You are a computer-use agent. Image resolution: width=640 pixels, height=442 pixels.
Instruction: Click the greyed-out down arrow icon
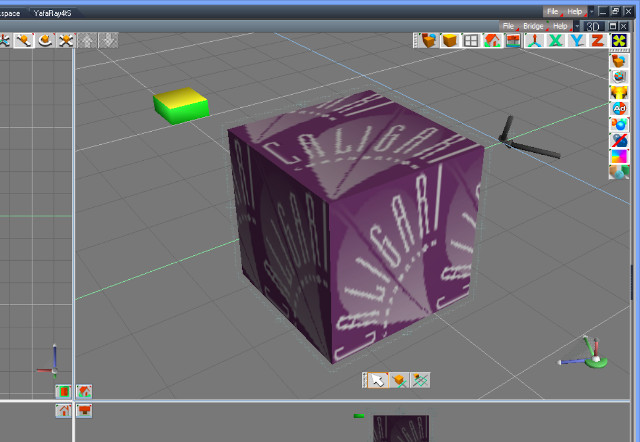tap(108, 40)
